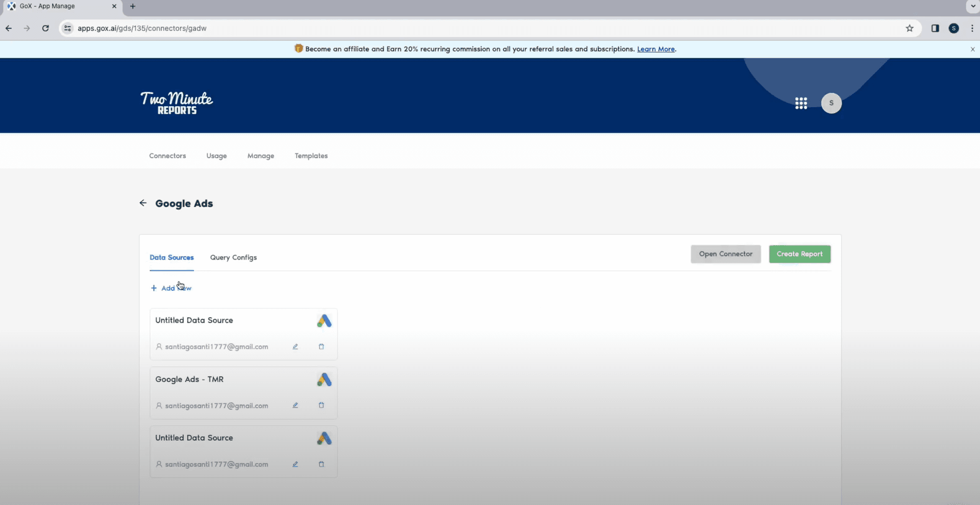This screenshot has width=980, height=505.
Task: Select the first Untitled Data Source title
Action: tap(194, 320)
